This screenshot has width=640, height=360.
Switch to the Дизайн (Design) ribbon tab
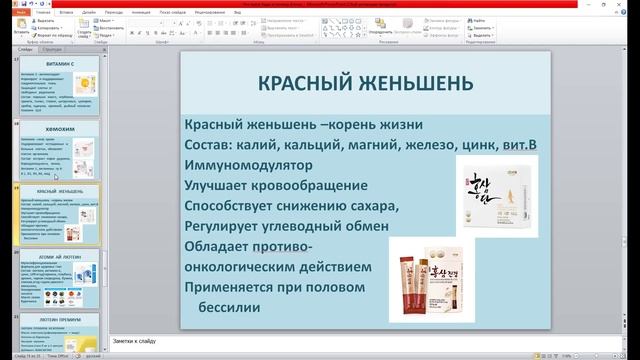(x=89, y=12)
